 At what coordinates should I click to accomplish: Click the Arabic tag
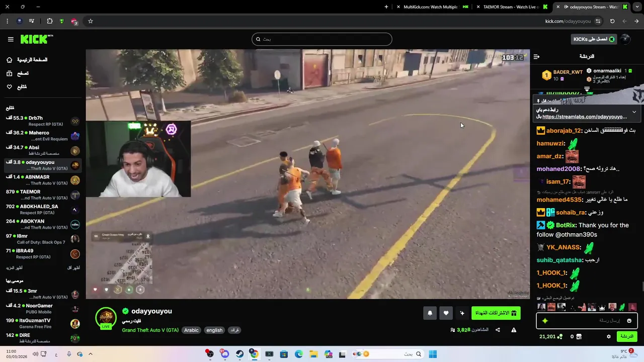point(191,330)
